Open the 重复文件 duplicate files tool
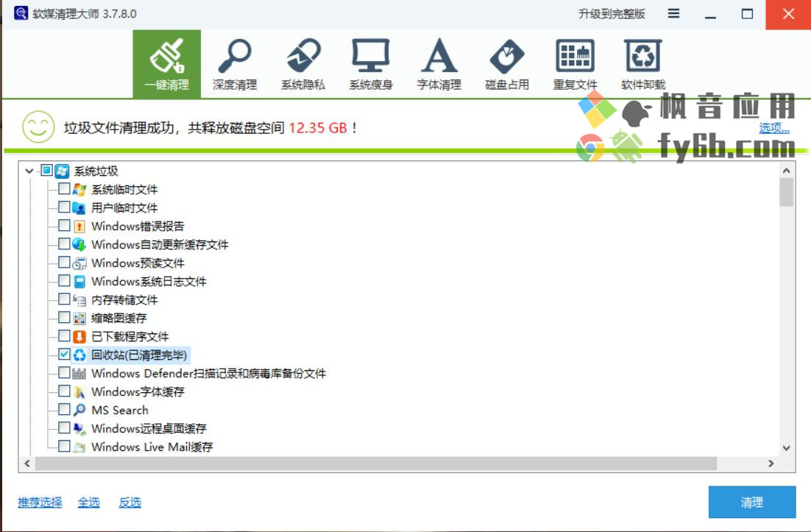Screen dimensions: 811x532 (576, 64)
